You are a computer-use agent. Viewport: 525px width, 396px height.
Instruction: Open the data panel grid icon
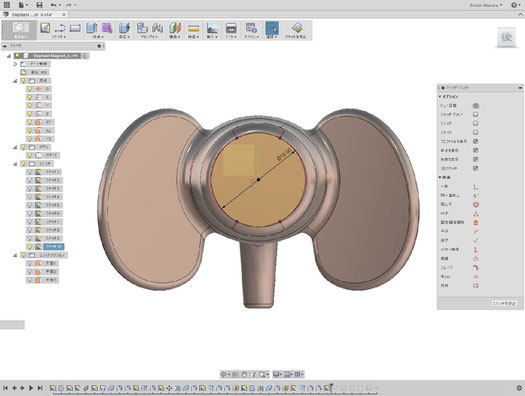point(7,5)
